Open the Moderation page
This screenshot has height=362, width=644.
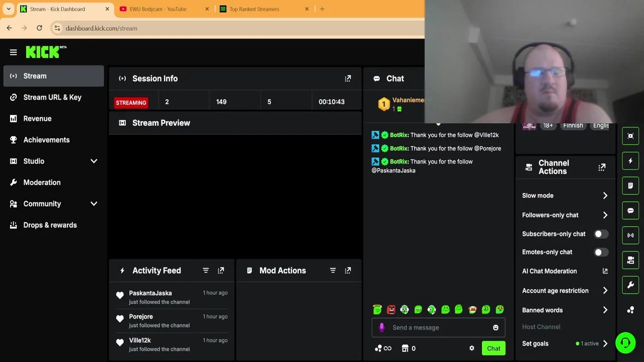[x=53, y=183]
